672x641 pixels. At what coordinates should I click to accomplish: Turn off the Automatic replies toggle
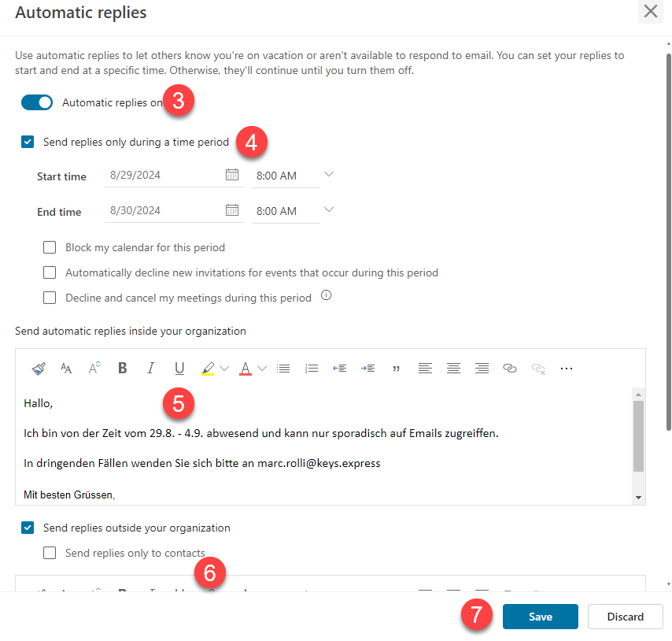pos(37,102)
